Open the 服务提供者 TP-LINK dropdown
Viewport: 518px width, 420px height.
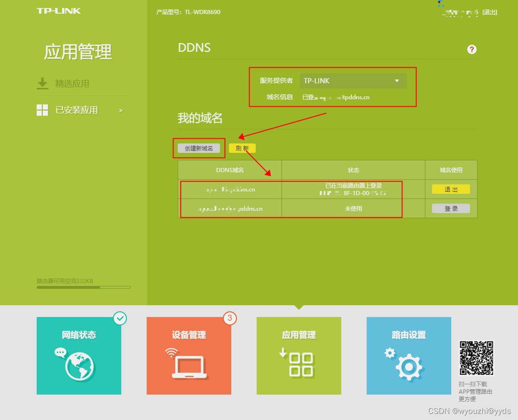click(353, 81)
